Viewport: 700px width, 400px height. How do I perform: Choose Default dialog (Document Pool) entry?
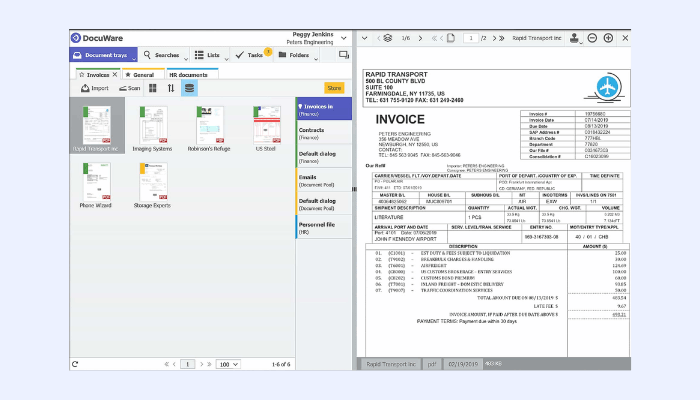[324, 204]
